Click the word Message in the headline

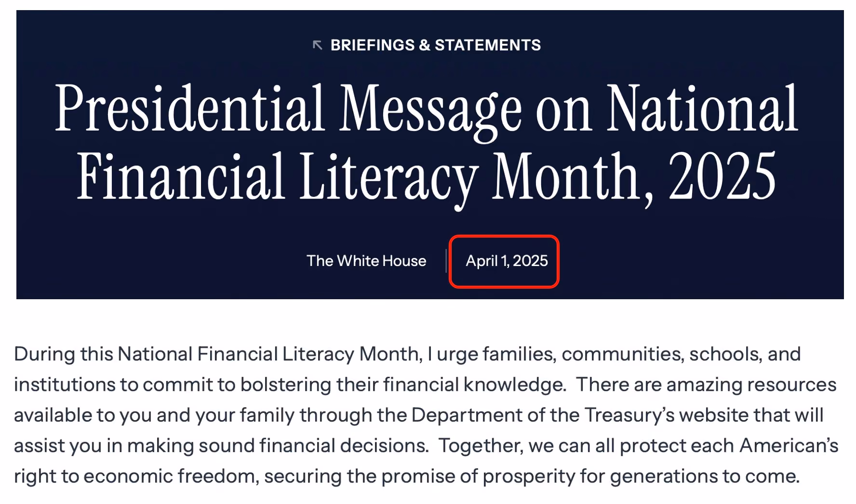(431, 111)
